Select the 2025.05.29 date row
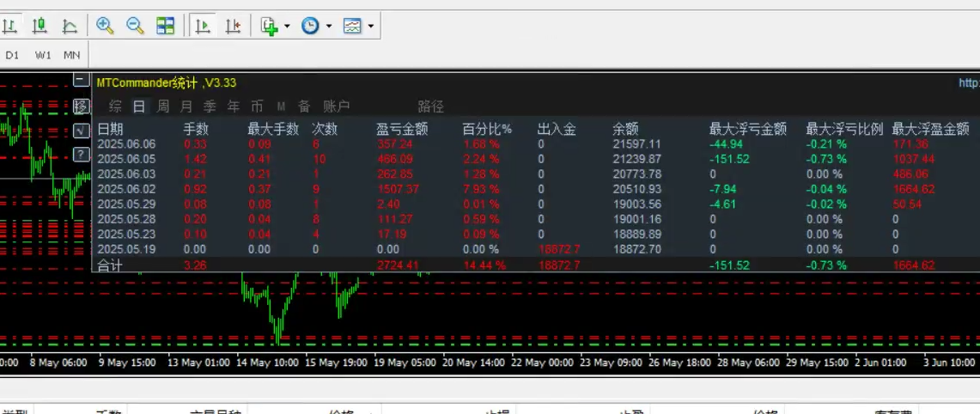 coord(127,204)
